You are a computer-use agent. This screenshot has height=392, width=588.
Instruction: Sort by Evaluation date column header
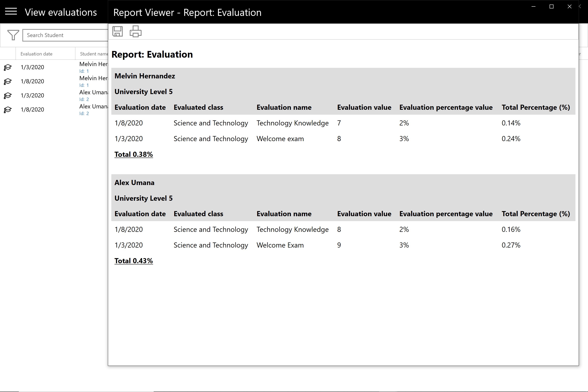click(x=36, y=54)
